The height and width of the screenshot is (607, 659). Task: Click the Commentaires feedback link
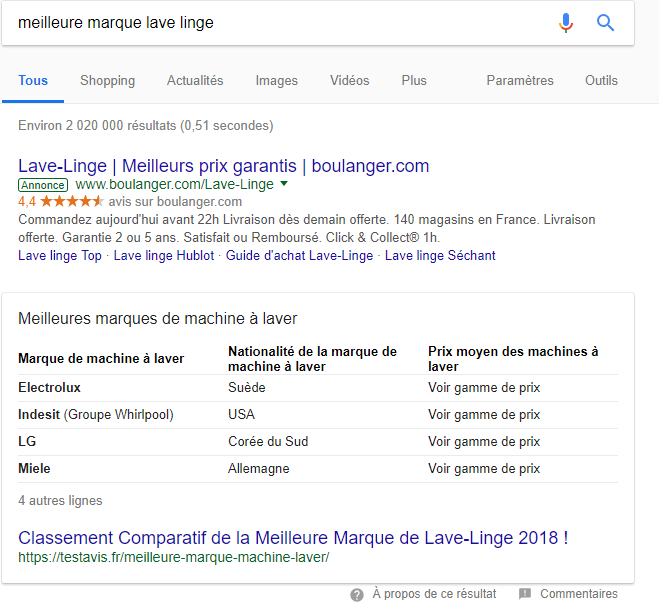(x=579, y=594)
